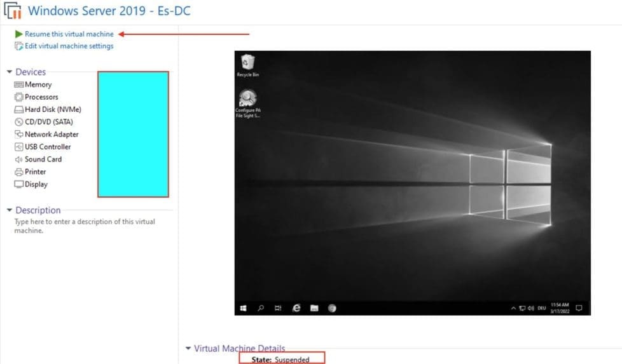Click the Printer device icon
This screenshot has height=364, width=622.
[19, 172]
